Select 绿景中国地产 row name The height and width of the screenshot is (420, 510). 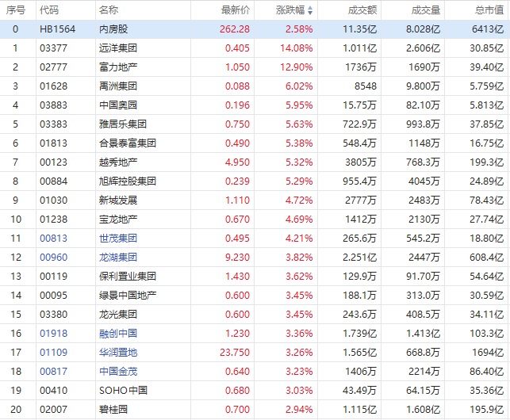[128, 295]
